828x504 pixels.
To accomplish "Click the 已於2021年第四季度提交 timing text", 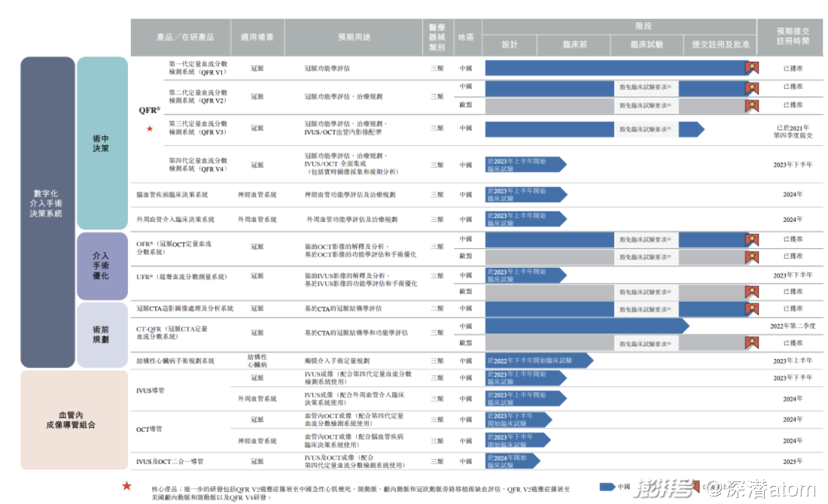I will coord(793,132).
